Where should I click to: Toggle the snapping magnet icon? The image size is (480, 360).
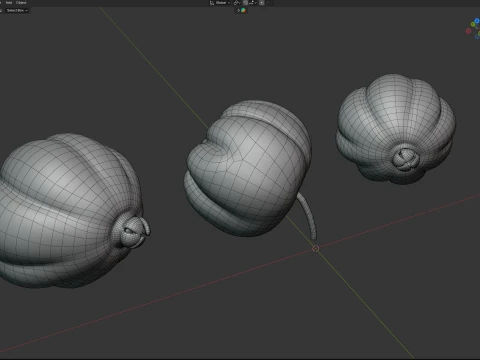(x=245, y=3)
